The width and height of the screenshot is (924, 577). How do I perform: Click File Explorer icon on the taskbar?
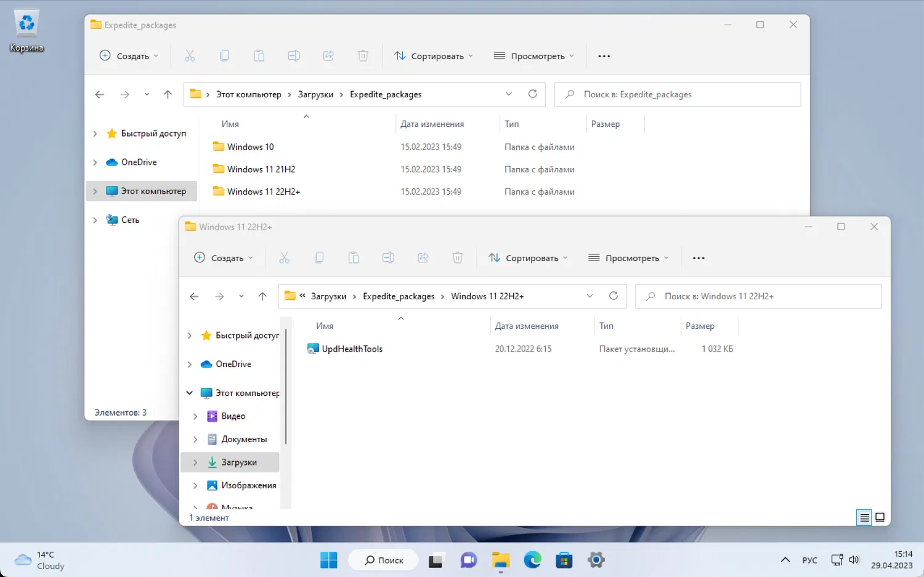[500, 560]
